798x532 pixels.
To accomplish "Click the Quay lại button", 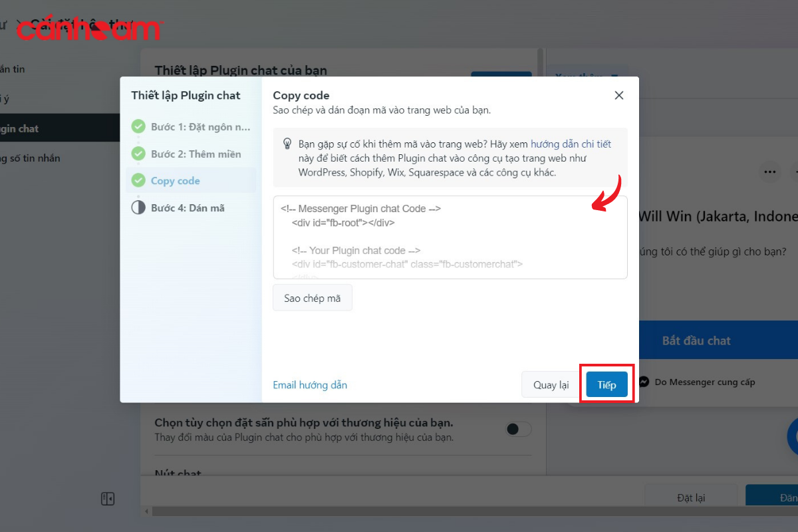I will pyautogui.click(x=551, y=385).
